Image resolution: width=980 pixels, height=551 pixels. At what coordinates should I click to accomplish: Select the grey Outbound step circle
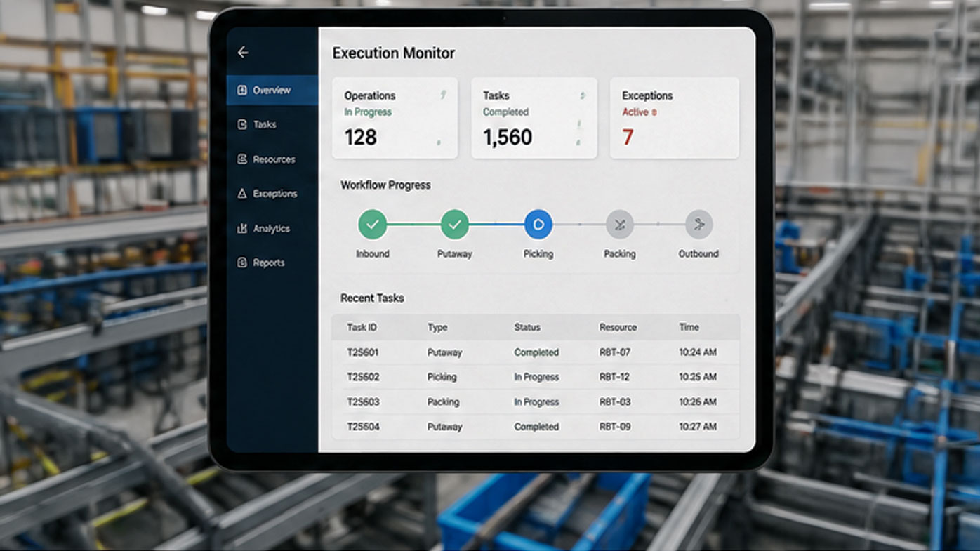pos(699,225)
